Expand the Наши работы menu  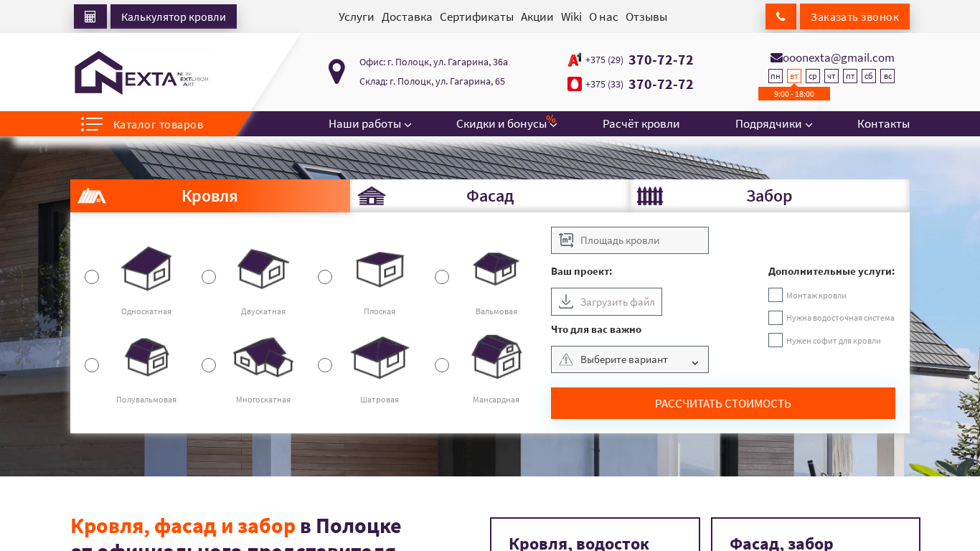tap(370, 124)
